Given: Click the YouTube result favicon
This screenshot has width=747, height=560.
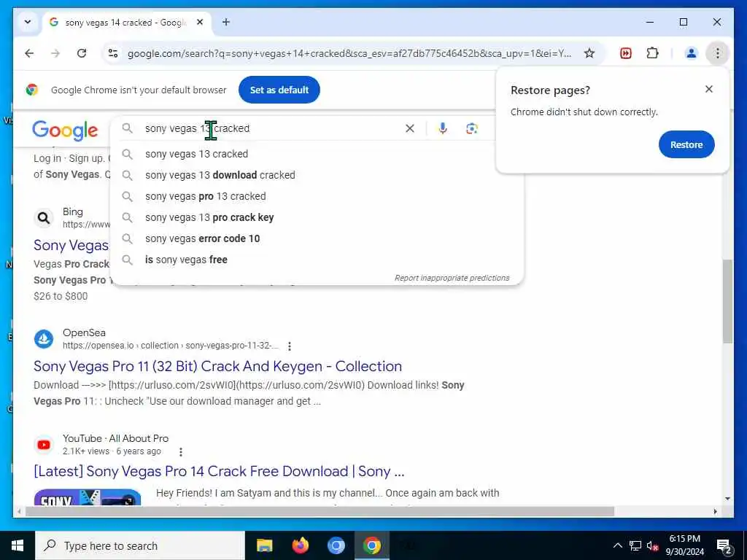Looking at the screenshot, I should coord(44,445).
